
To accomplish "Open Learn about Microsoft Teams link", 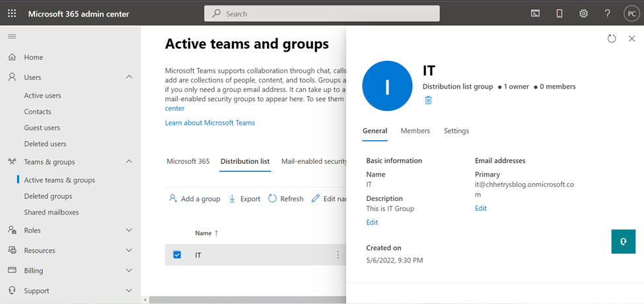I will (x=210, y=123).
